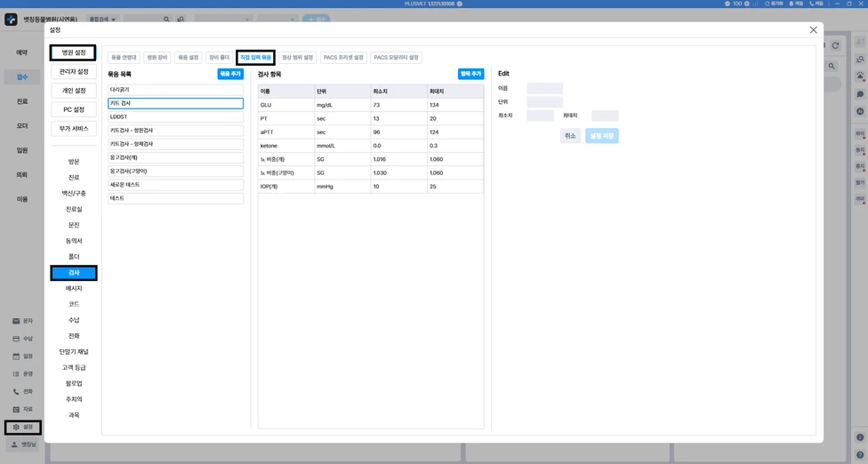Click the 취소 button in the Edit panel

tap(570, 136)
